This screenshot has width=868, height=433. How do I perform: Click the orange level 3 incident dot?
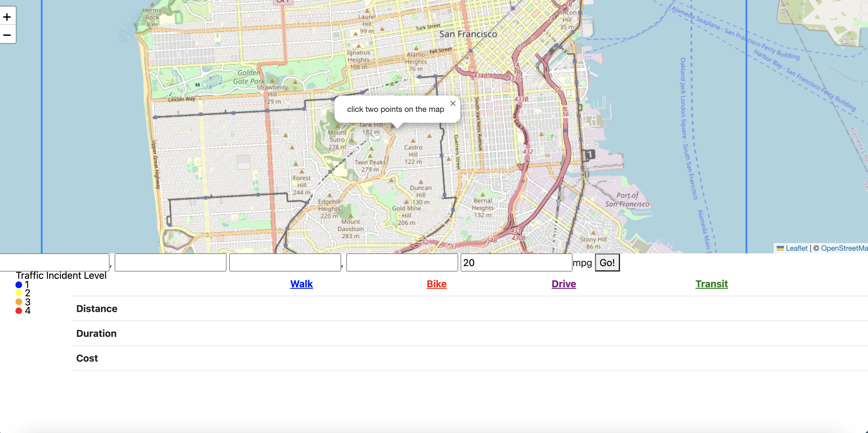19,301
